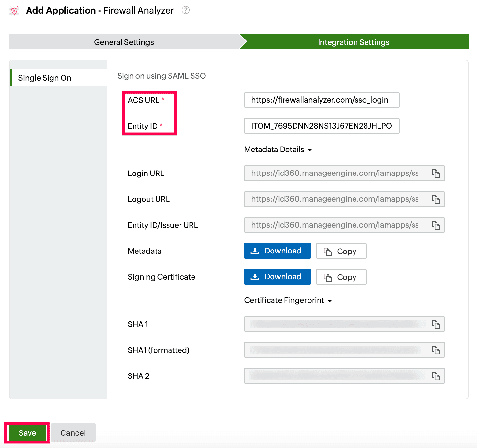Click the 'Signing Certificate' label

pos(161,277)
